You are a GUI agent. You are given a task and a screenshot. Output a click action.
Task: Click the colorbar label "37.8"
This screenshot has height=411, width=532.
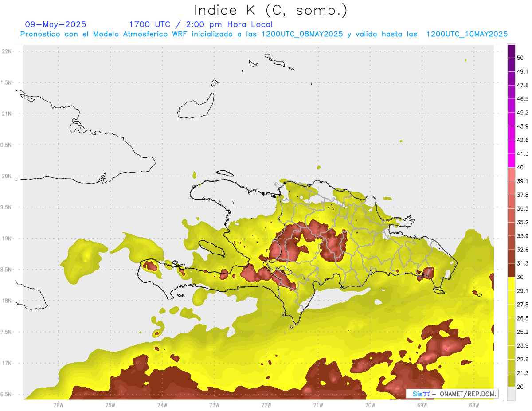[523, 195]
